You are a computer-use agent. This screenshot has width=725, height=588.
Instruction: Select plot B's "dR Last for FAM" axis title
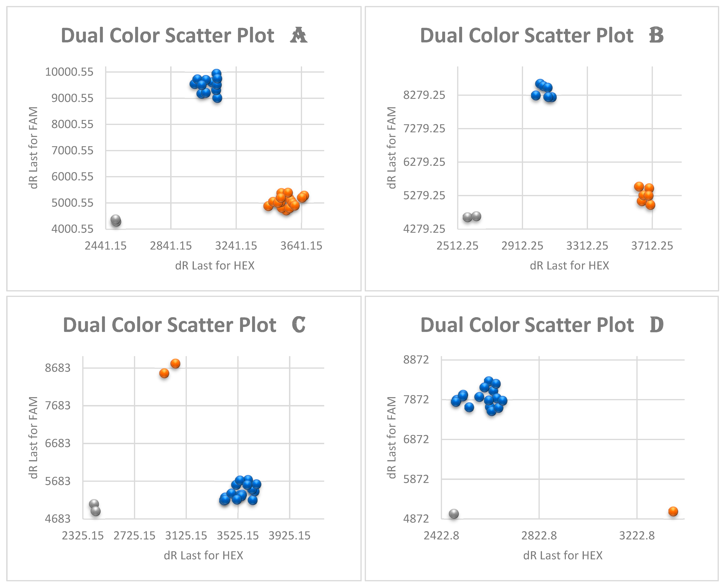coord(392,148)
